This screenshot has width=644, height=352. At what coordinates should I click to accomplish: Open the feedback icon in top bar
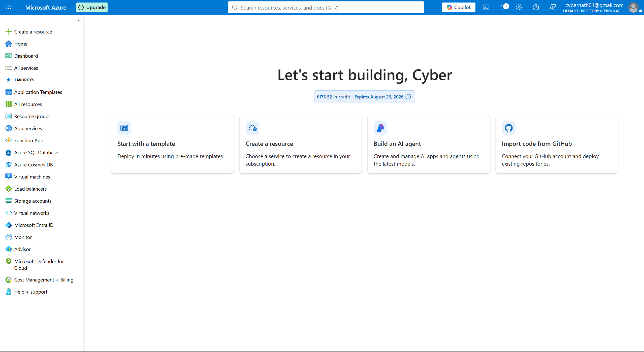553,7
